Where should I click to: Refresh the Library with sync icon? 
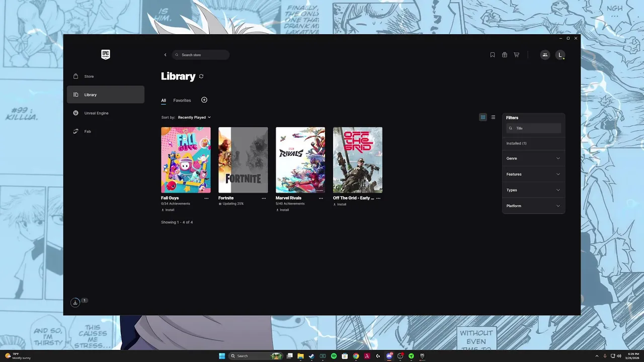click(x=201, y=76)
